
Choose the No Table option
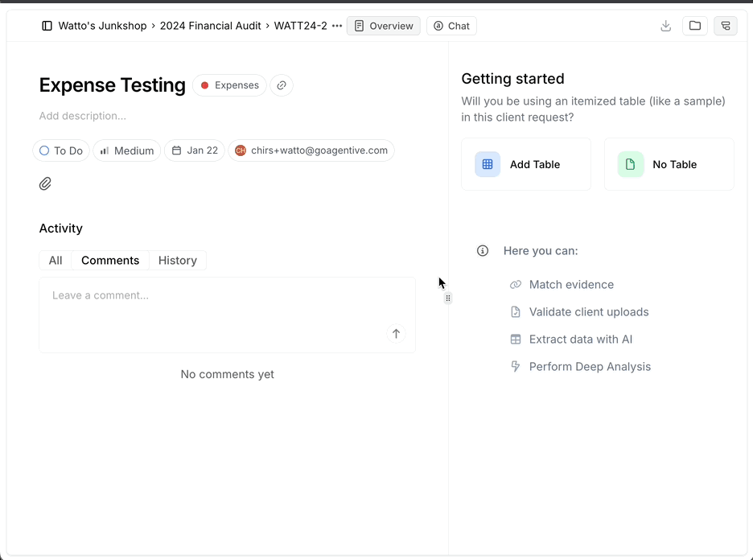[669, 164]
